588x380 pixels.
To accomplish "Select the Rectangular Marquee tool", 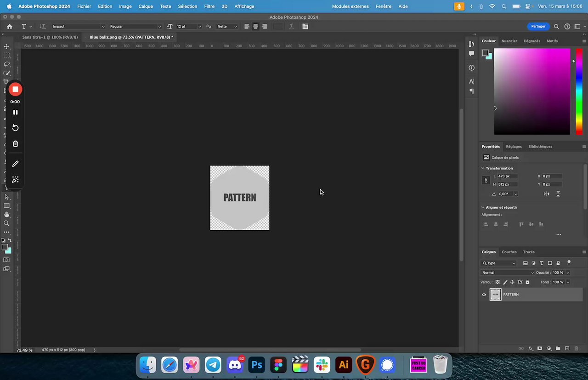I will pyautogui.click(x=6, y=55).
